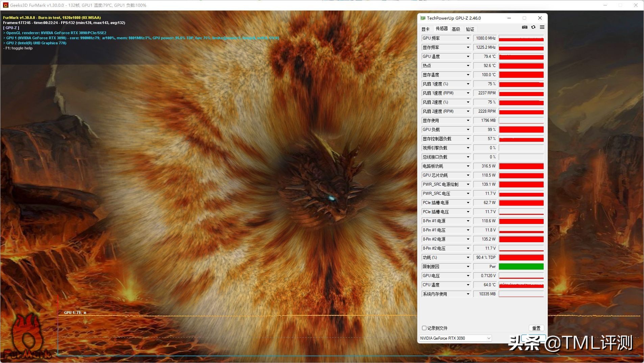The height and width of the screenshot is (363, 644).
Task: Minimize the GPU-Z window
Action: [x=509, y=18]
